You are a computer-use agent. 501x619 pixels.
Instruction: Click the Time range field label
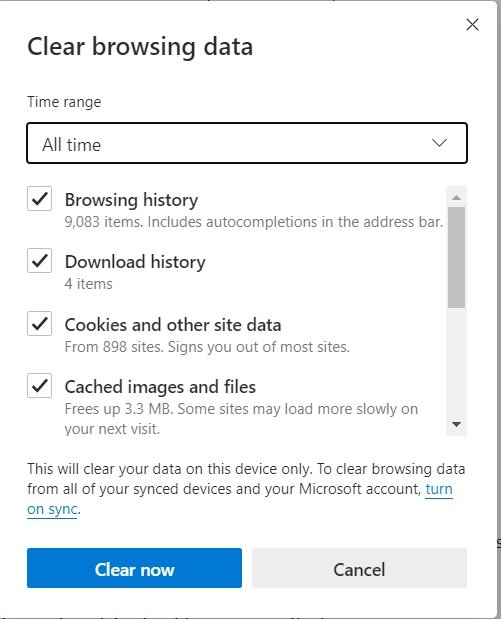click(x=64, y=102)
